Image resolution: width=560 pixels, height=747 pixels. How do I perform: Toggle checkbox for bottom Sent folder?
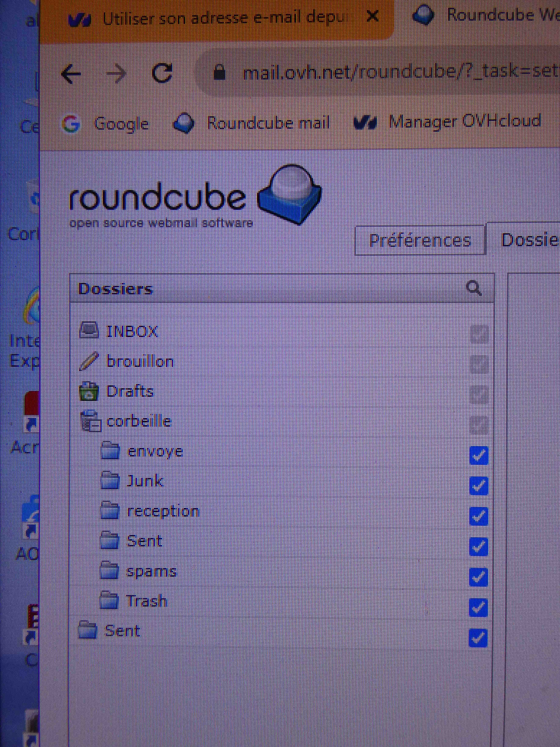coord(478,638)
